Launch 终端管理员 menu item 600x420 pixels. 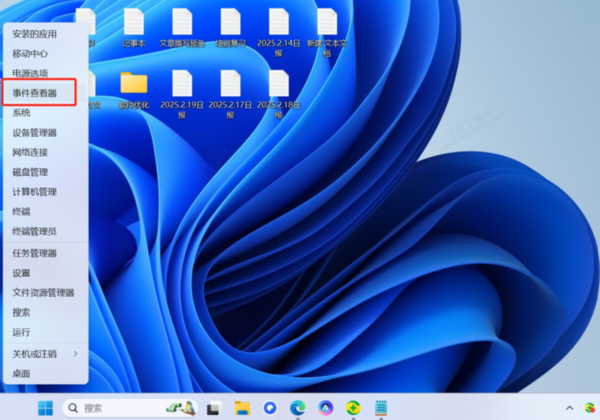(x=46, y=231)
